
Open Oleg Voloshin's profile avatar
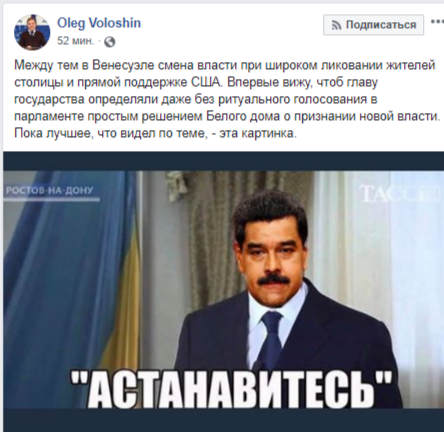32,32
